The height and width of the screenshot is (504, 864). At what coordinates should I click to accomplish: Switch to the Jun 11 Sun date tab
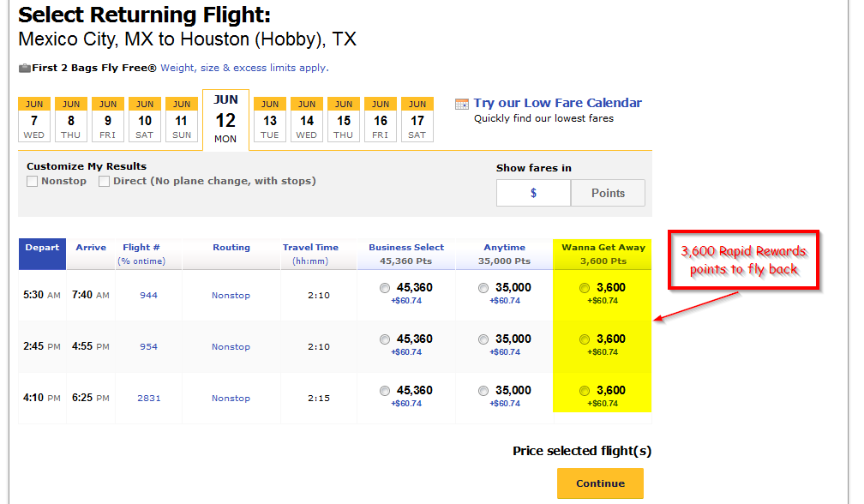coord(182,119)
